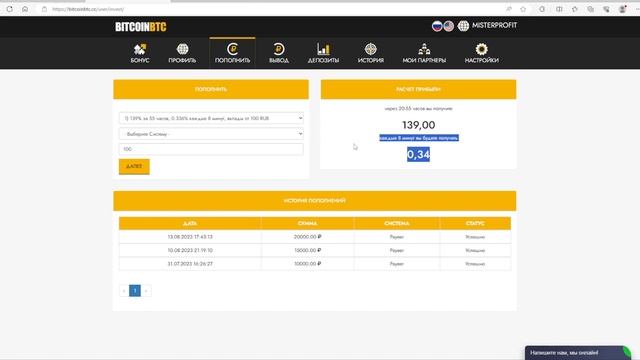Screen dimensions: 640x360
Task: Click the MISTERPROFIT username link
Action: (x=494, y=25)
